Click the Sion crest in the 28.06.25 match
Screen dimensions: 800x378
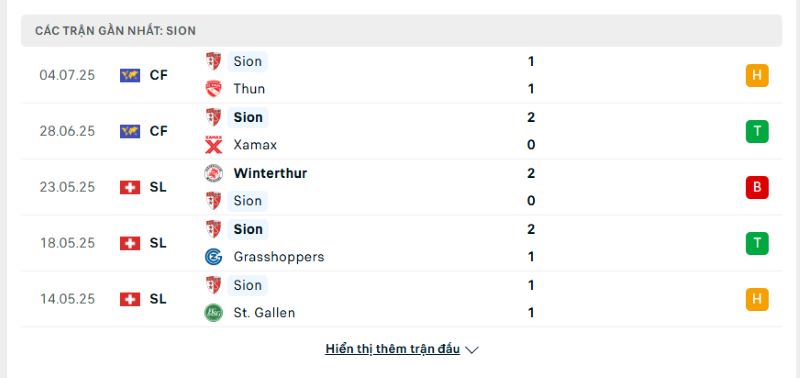(213, 117)
